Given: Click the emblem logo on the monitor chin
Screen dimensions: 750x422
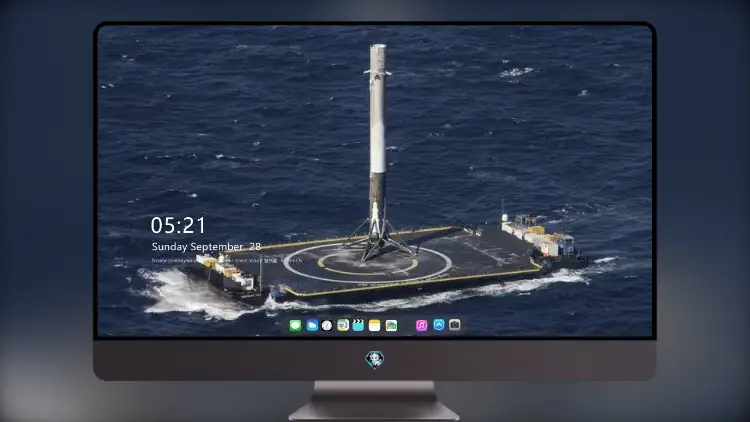Looking at the screenshot, I should pos(375,360).
